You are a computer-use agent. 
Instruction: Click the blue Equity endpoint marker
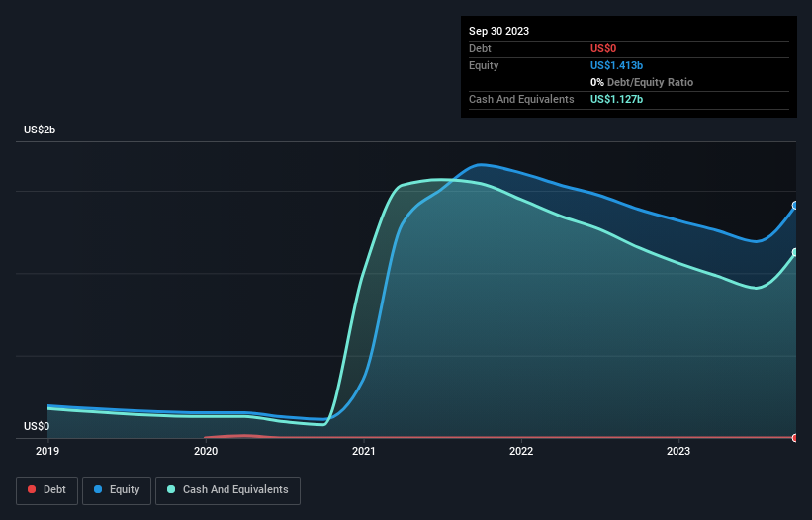click(795, 206)
